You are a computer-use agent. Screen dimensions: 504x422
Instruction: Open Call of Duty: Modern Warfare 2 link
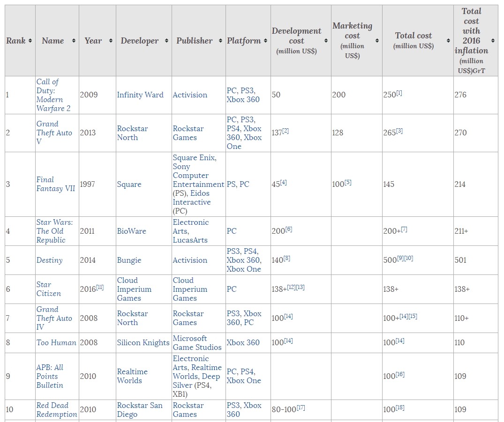click(x=53, y=95)
